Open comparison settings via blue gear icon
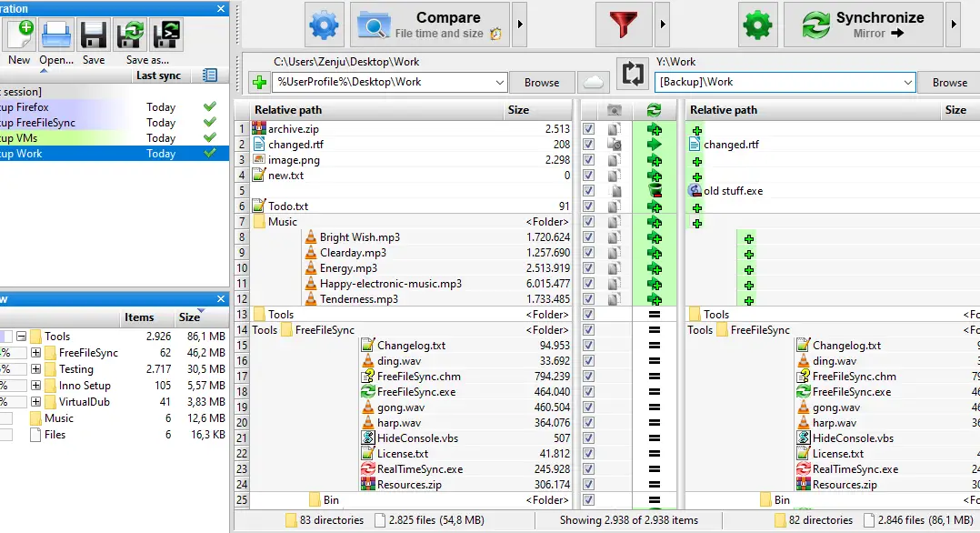The image size is (980, 533). (x=324, y=25)
